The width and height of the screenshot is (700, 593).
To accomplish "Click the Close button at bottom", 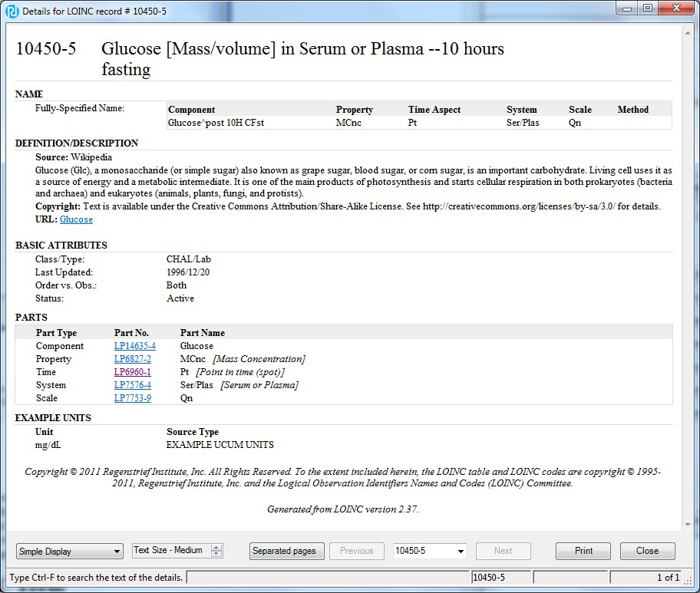I will [647, 551].
